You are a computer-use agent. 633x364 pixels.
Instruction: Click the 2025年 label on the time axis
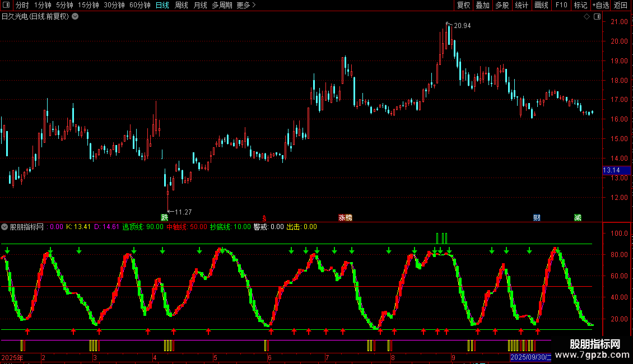(x=12, y=357)
